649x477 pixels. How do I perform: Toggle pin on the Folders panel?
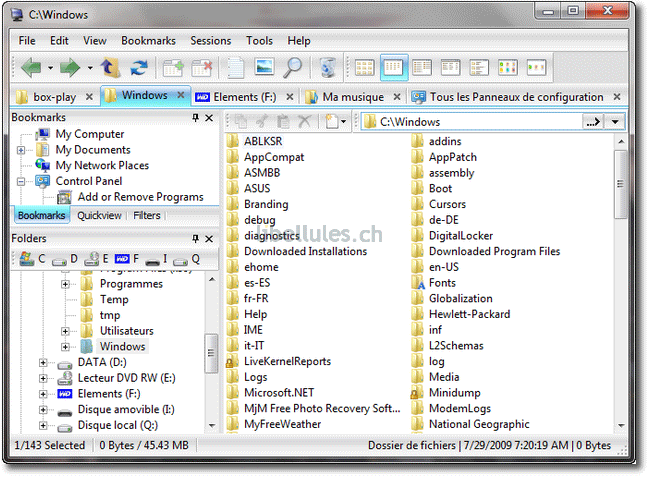tap(196, 238)
